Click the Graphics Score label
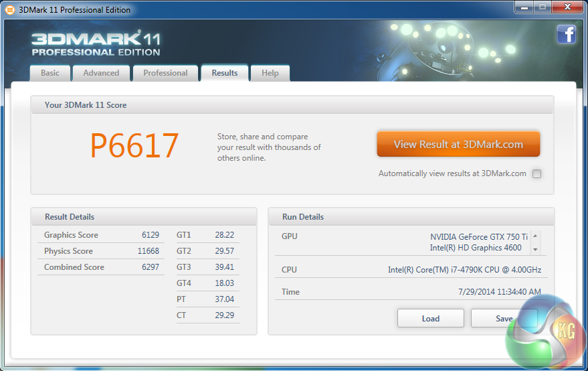The width and height of the screenshot is (588, 371). (x=72, y=235)
